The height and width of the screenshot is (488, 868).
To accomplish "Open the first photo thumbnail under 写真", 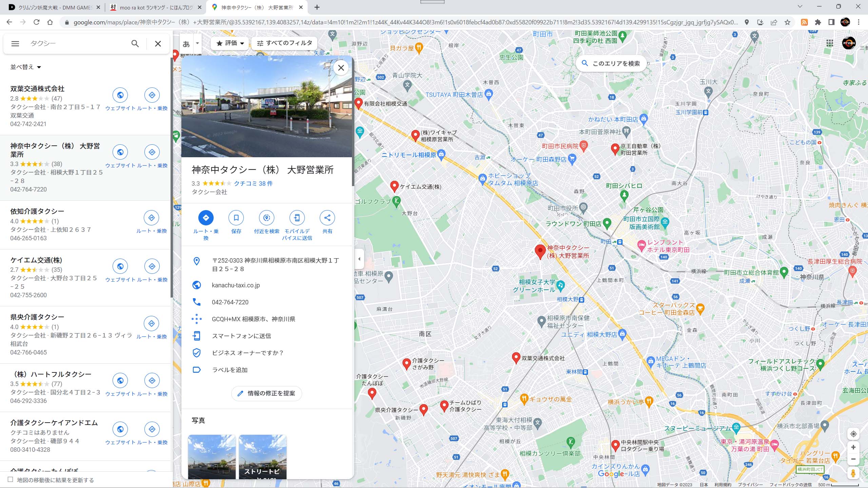I will [212, 457].
